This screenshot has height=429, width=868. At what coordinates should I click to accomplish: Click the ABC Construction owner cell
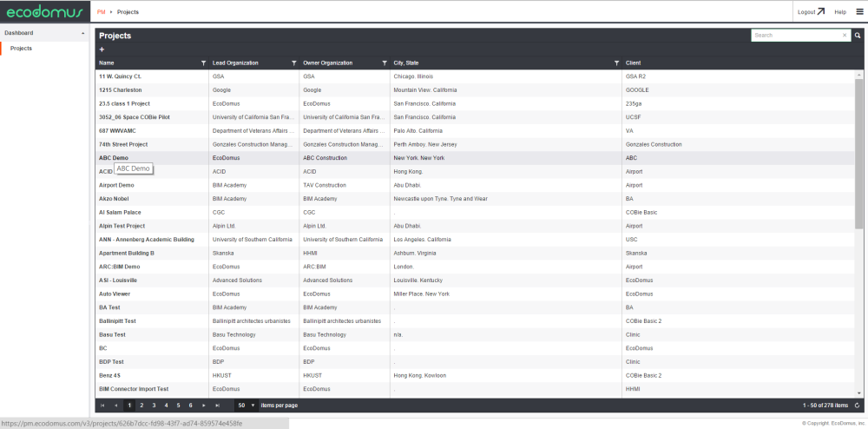tap(325, 158)
